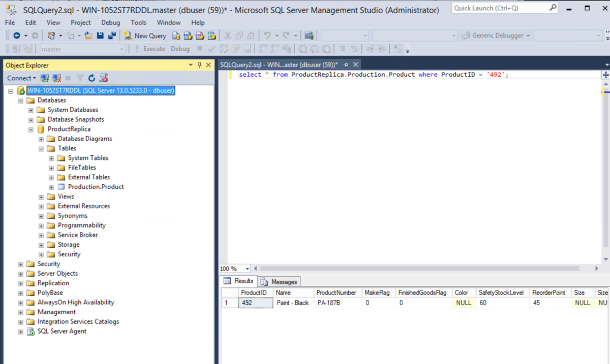Click the Activity Monitor icon in toolbar
The height and width of the screenshot is (364, 610).
click(x=309, y=36)
